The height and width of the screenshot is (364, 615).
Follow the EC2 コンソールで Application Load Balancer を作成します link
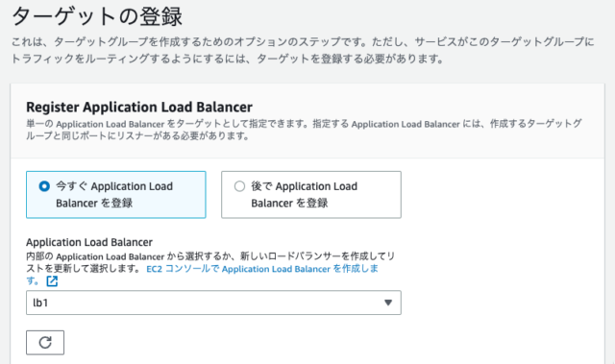coord(262,269)
